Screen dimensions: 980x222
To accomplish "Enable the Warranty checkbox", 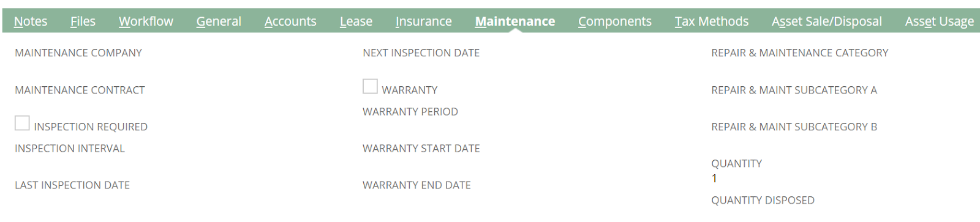I will point(370,86).
